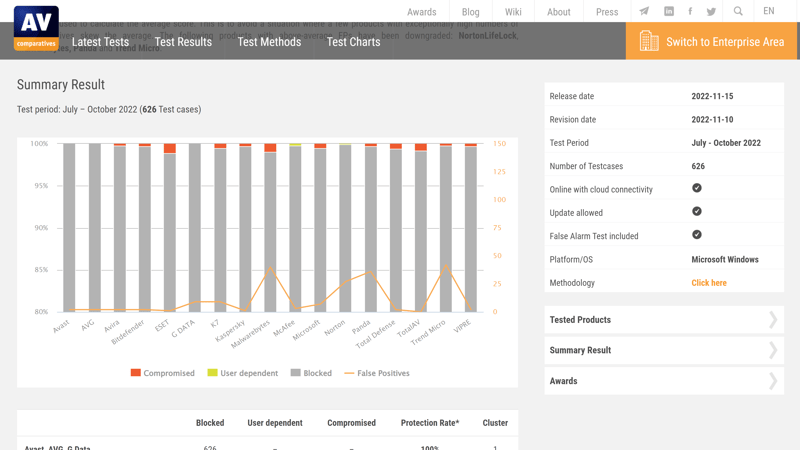The image size is (800, 450).
Task: Open the Facebook icon
Action: tap(690, 11)
